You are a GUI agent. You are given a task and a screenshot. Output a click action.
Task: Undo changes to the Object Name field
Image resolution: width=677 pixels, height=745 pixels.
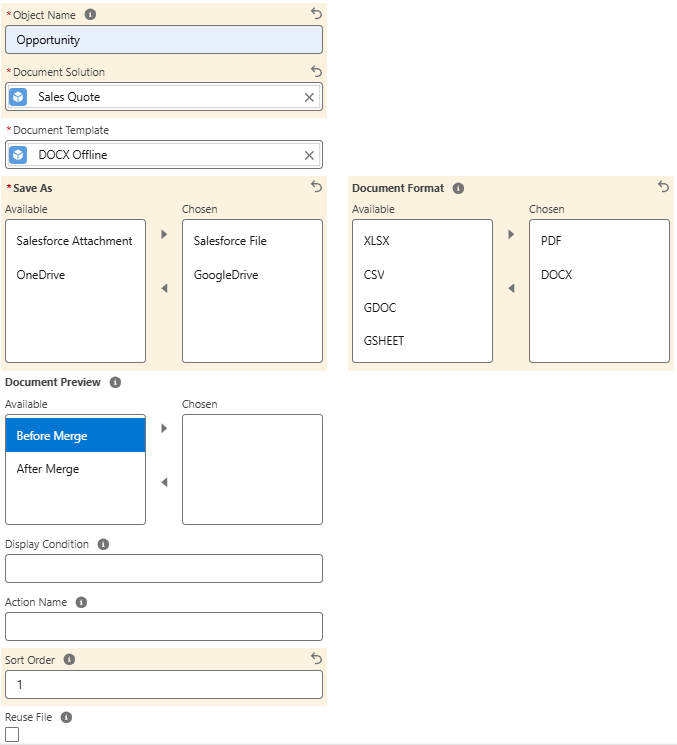[316, 14]
